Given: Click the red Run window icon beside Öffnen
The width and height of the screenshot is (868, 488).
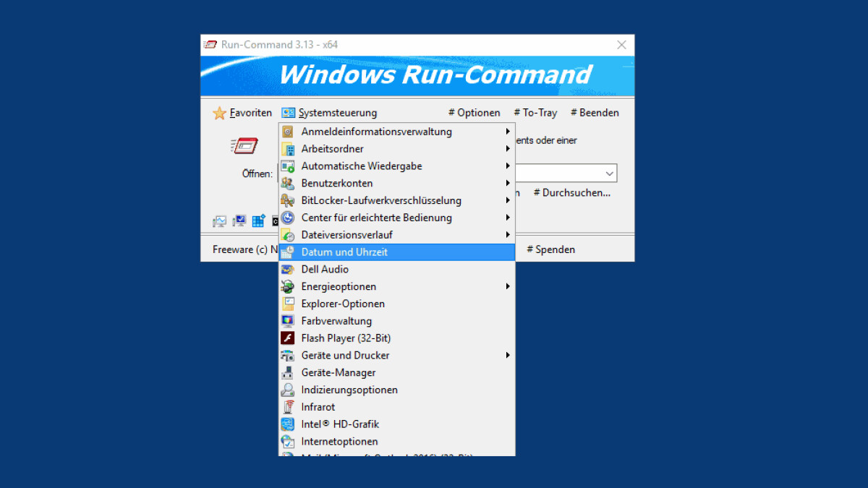Looking at the screenshot, I should point(244,145).
